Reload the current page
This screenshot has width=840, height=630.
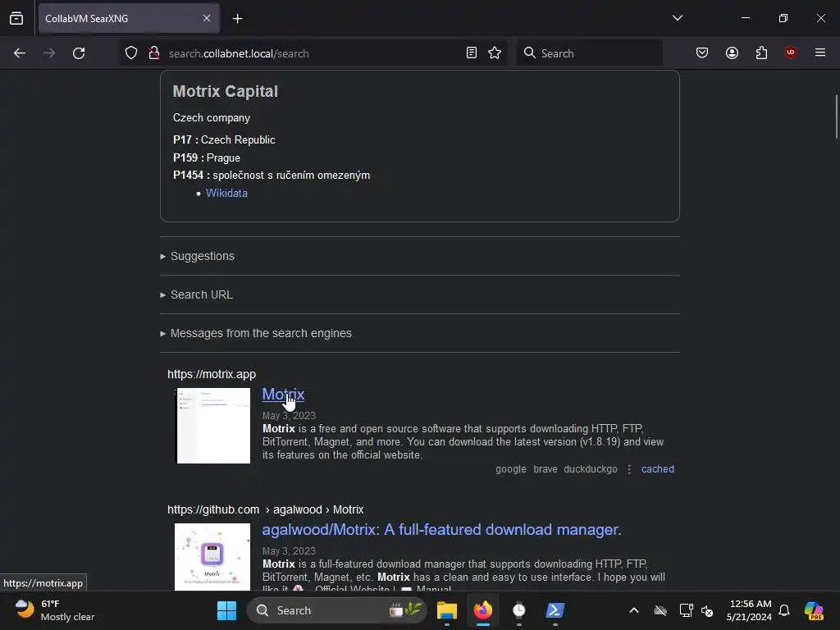pos(79,53)
